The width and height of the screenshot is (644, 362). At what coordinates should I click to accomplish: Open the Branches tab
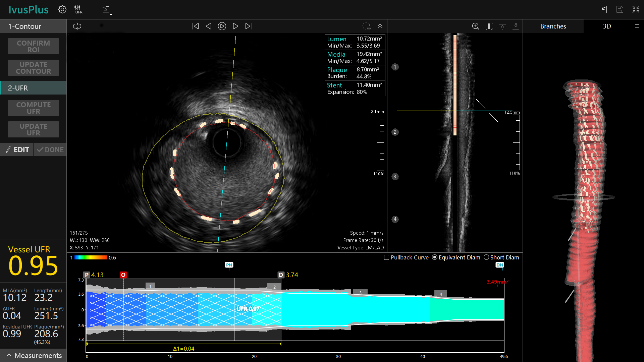[553, 26]
